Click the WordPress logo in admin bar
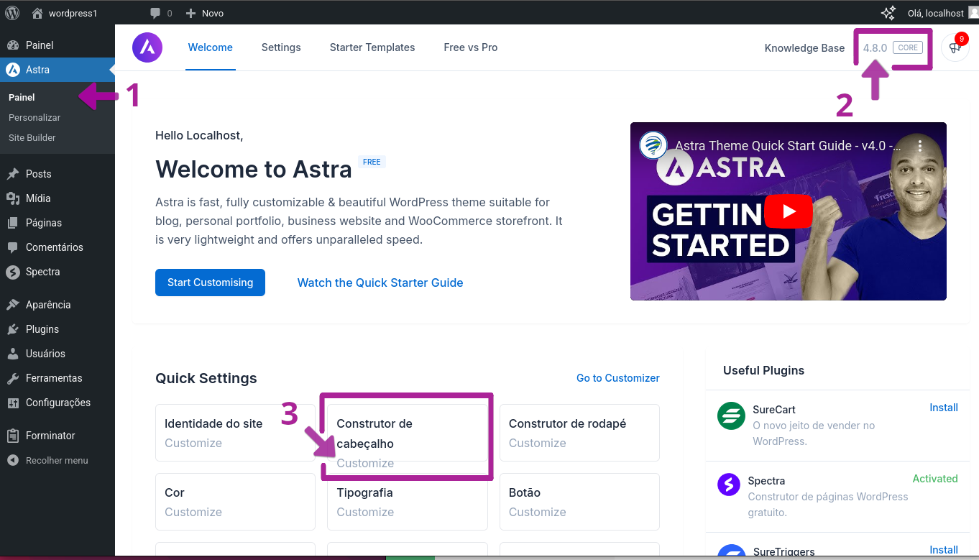 click(x=12, y=13)
